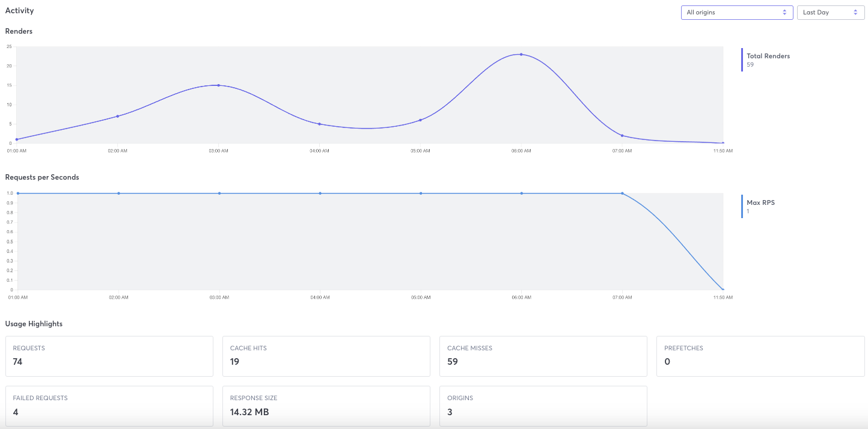
Task: Select the 06:00 AM point on Requests per Seconds chart
Action: tap(521, 193)
